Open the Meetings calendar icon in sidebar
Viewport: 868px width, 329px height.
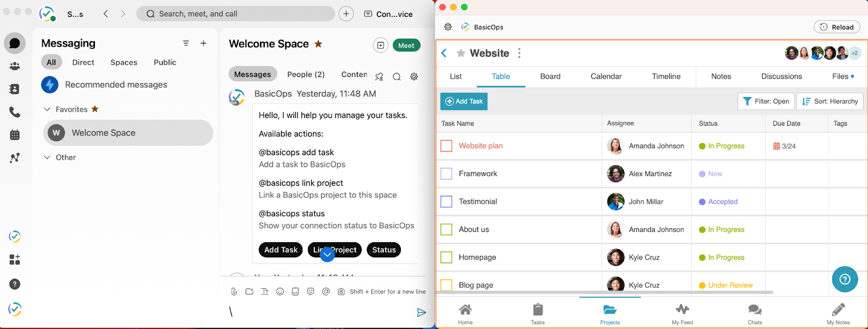point(15,135)
